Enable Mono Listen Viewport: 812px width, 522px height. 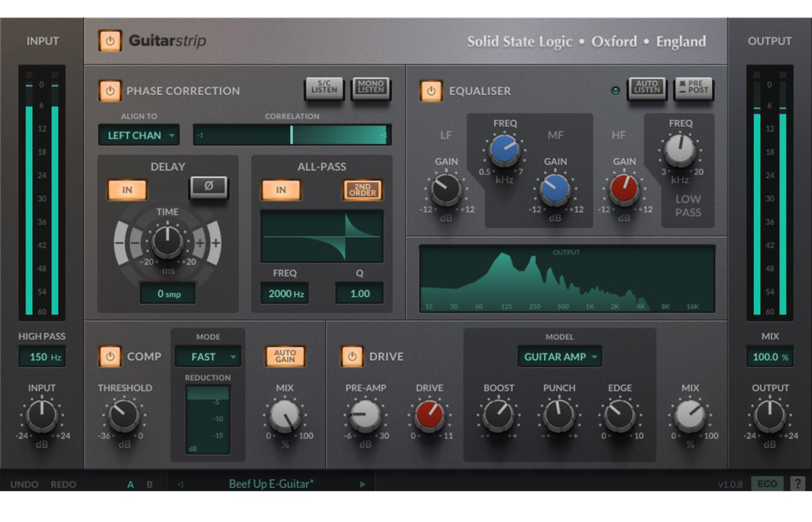pos(371,89)
